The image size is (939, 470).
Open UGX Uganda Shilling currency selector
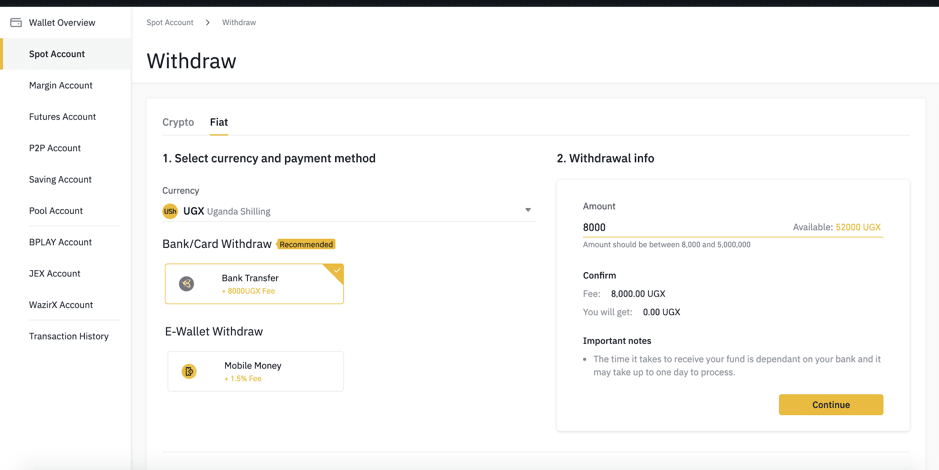(349, 211)
